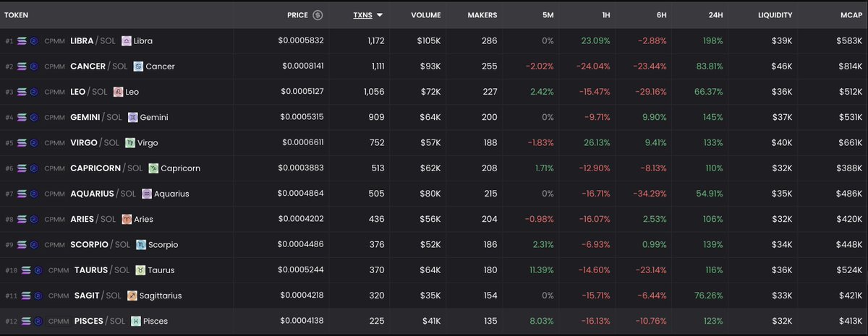Click the Raydium DEX icon in CANCER row
The width and height of the screenshot is (868, 336).
point(33,66)
